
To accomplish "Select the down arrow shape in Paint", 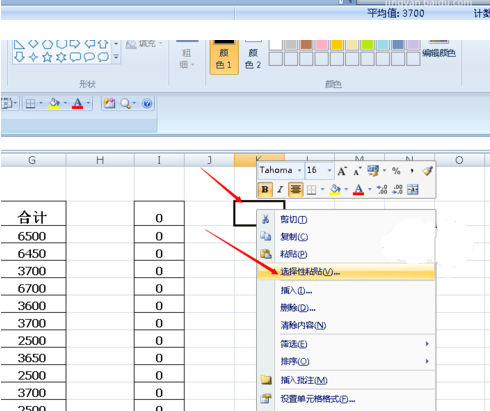I will [x=19, y=57].
